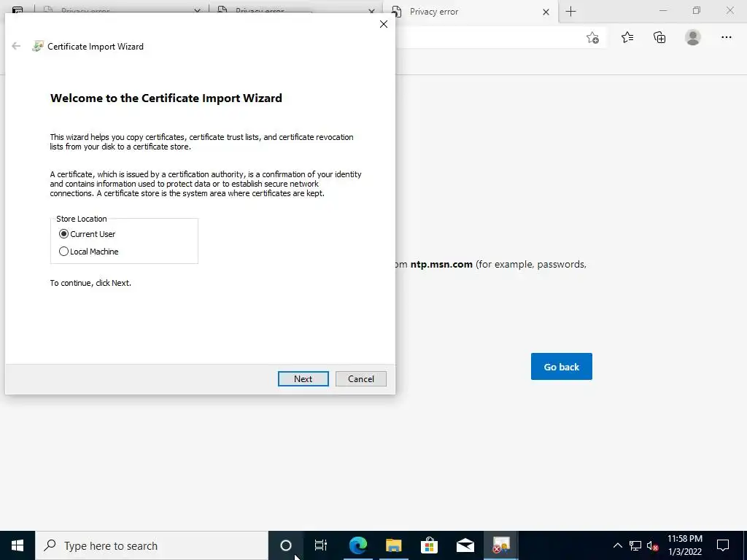Click the Certificate Import Wizard title icon

(x=38, y=46)
